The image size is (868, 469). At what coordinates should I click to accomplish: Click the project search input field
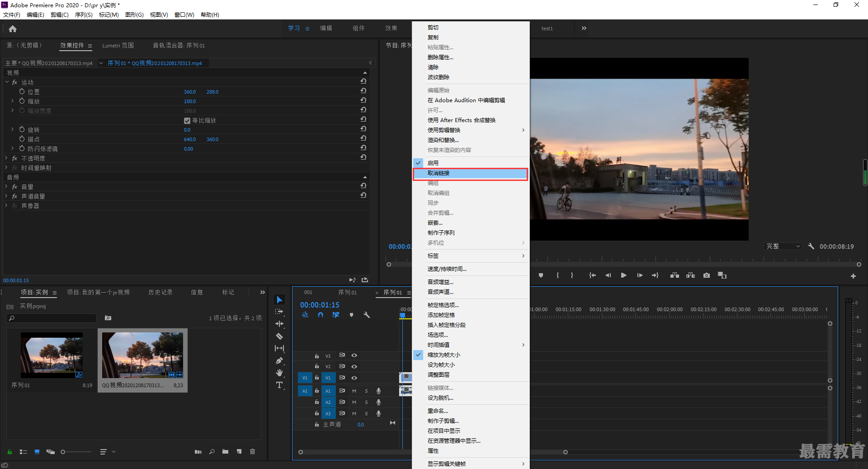coord(52,318)
